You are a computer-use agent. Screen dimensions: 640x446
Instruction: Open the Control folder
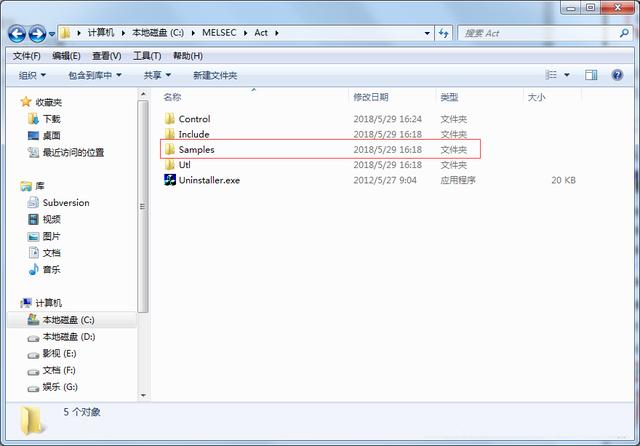click(x=193, y=119)
